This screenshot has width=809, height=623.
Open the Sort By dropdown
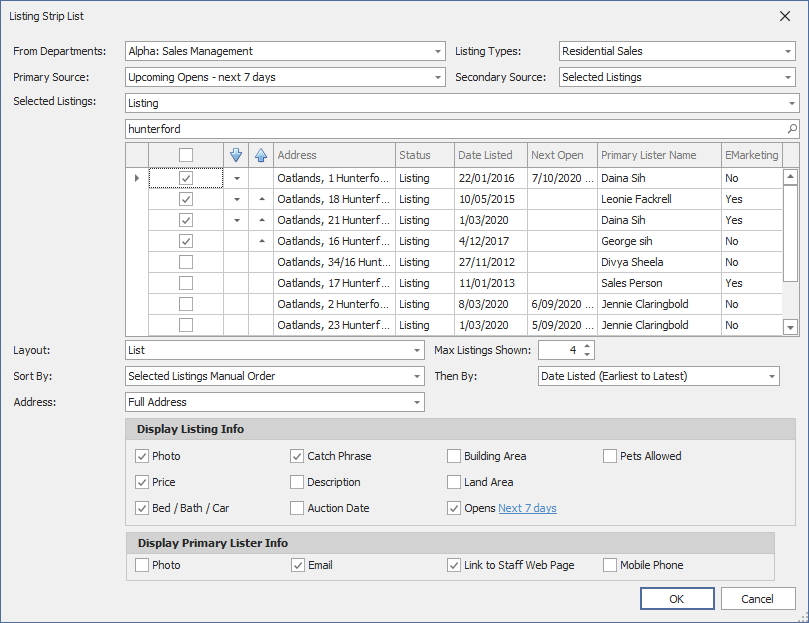click(417, 376)
